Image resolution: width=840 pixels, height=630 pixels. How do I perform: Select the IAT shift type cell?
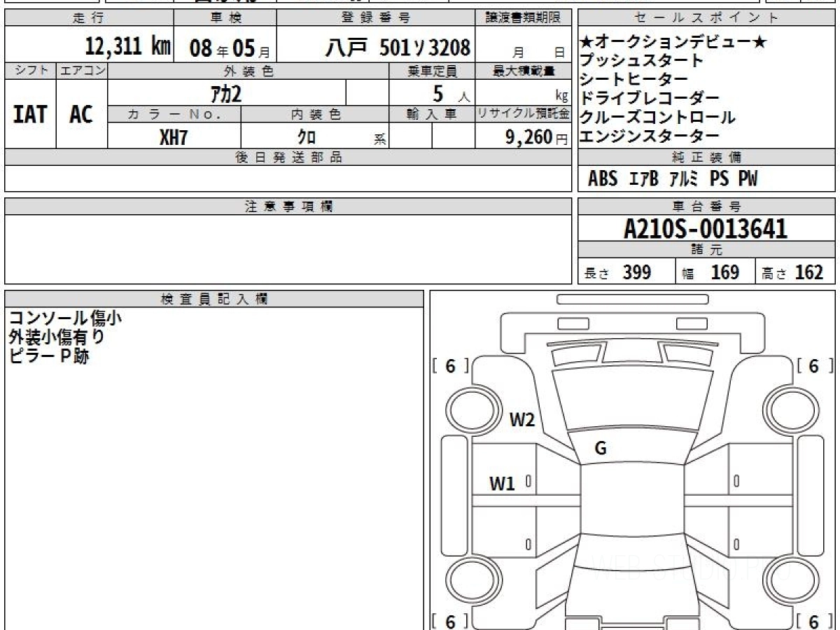click(x=30, y=114)
